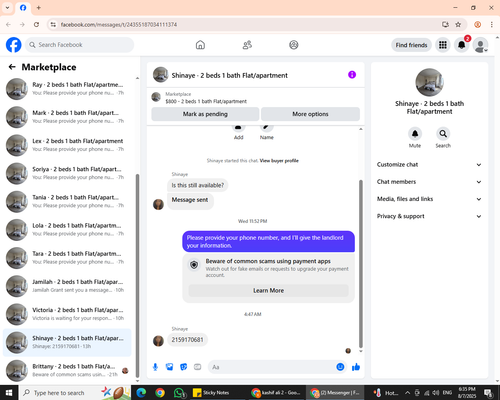Go back from Marketplace with arrow

coord(12,67)
